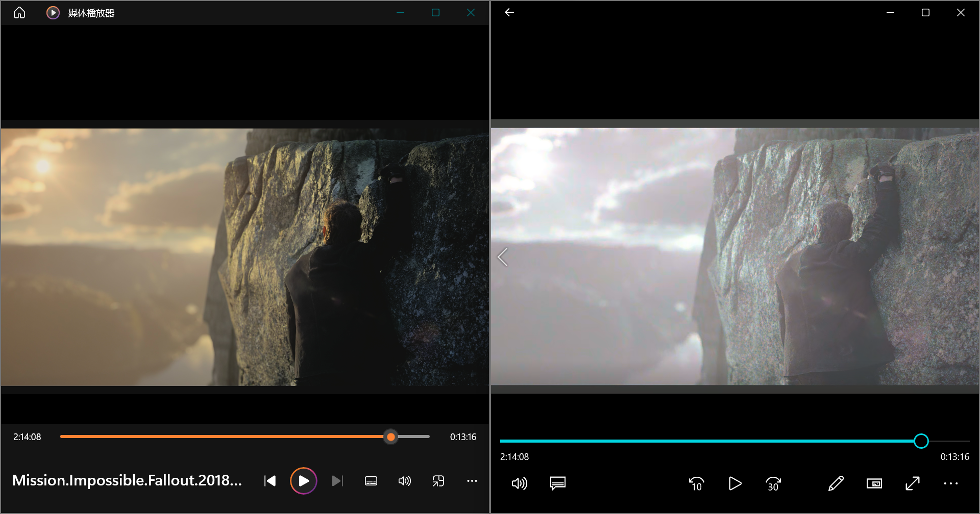This screenshot has width=980, height=514.
Task: Click the home icon in Media Player
Action: pyautogui.click(x=19, y=13)
